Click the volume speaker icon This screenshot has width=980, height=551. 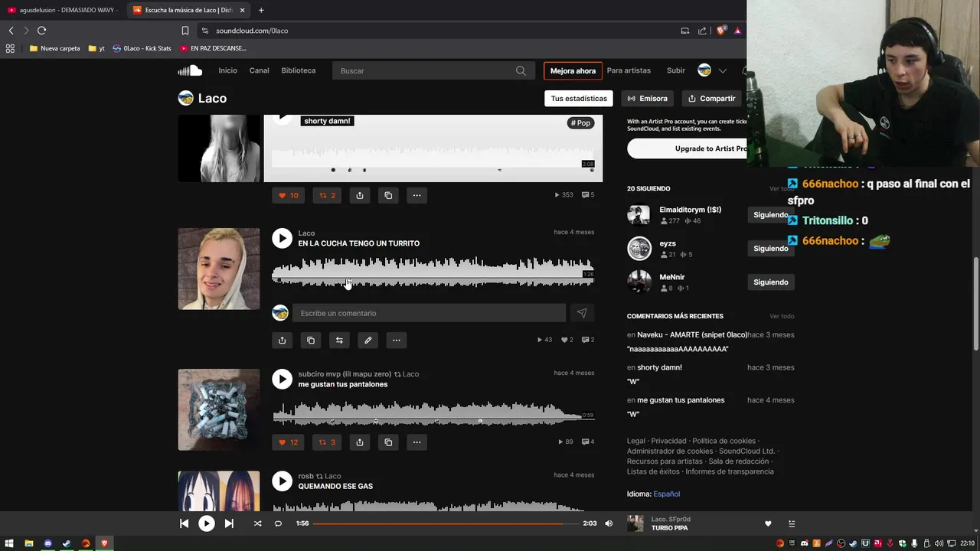609,523
